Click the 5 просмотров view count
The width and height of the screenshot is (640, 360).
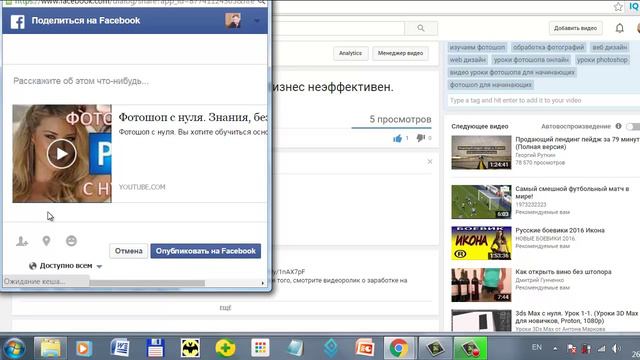tap(400, 119)
